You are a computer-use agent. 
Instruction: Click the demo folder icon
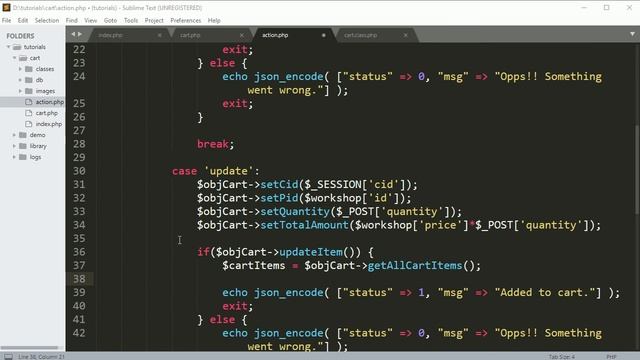click(23, 135)
